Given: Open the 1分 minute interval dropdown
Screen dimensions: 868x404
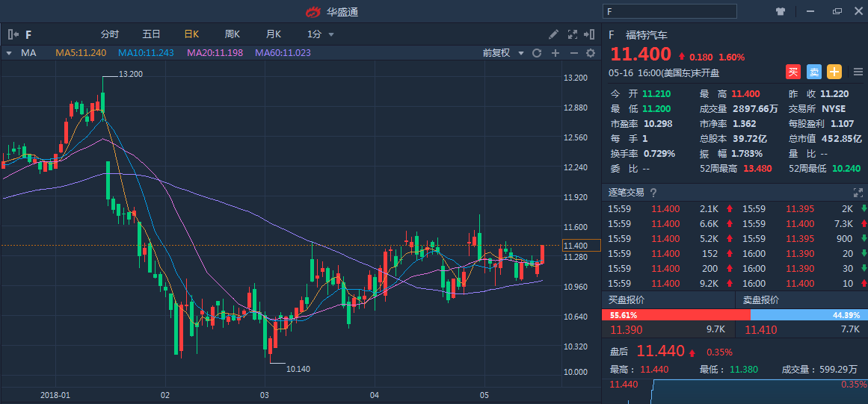Looking at the screenshot, I should 320,34.
